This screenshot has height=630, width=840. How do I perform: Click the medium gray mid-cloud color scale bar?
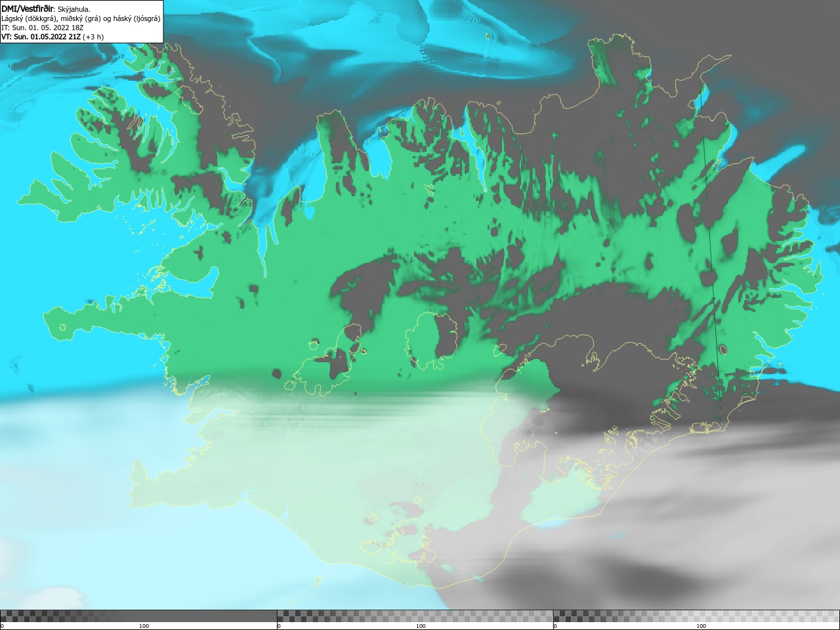(415, 616)
